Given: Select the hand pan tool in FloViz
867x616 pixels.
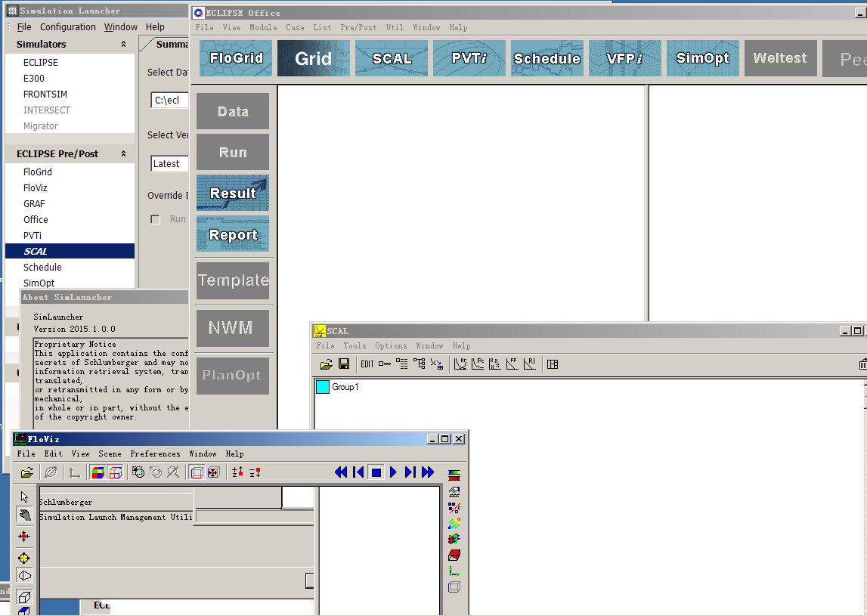Looking at the screenshot, I should (24, 515).
